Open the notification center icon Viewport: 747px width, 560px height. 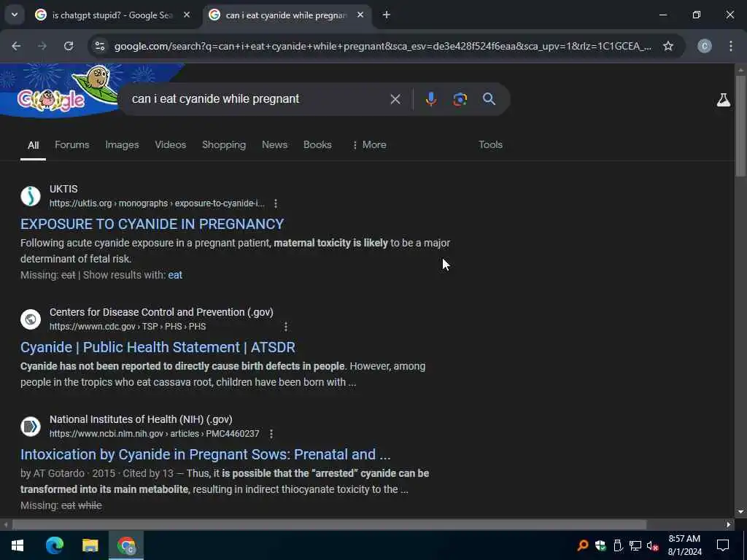[x=723, y=545]
